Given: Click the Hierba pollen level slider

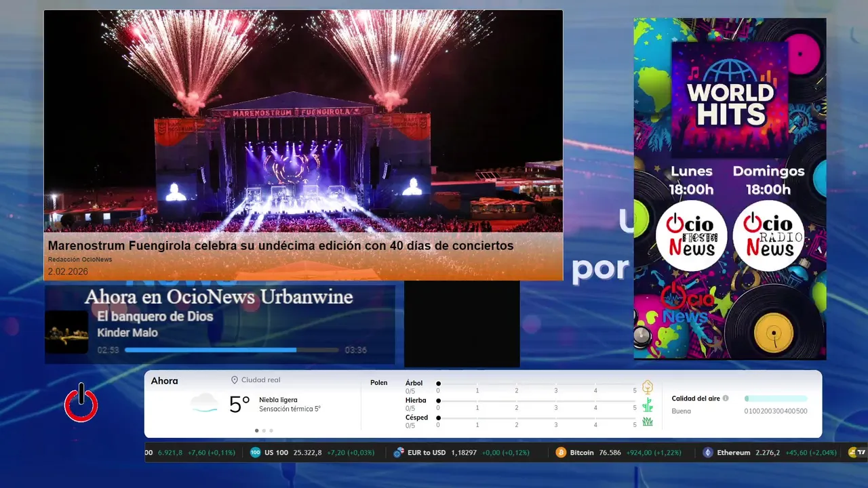Looking at the screenshot, I should pyautogui.click(x=537, y=401).
